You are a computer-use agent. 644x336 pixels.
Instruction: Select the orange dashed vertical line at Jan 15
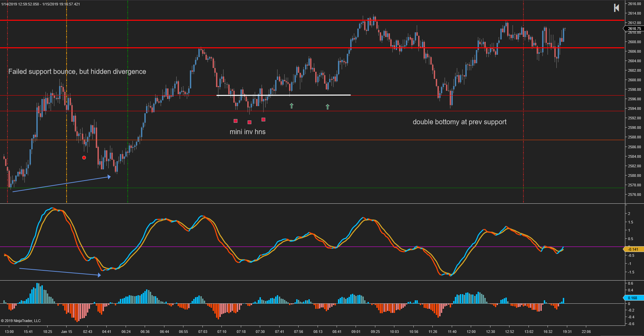67,102
